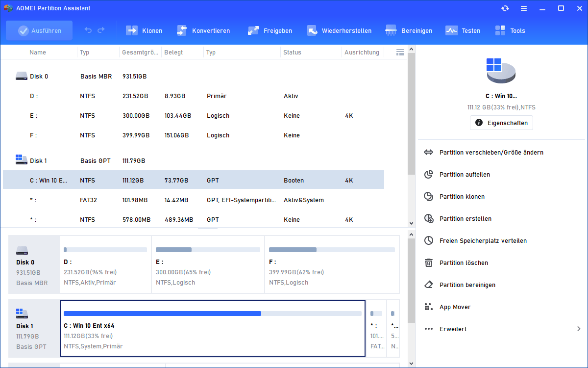Choose Partition erstellen

coord(465,219)
